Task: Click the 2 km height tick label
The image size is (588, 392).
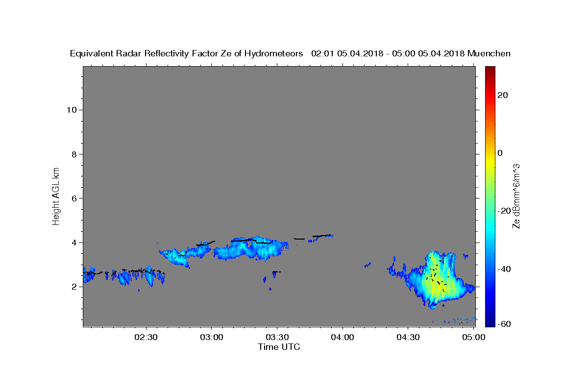Action: (x=74, y=287)
